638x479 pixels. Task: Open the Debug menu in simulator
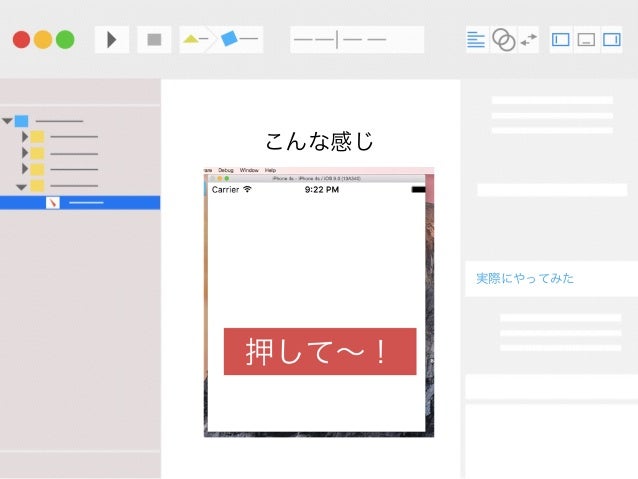point(226,170)
